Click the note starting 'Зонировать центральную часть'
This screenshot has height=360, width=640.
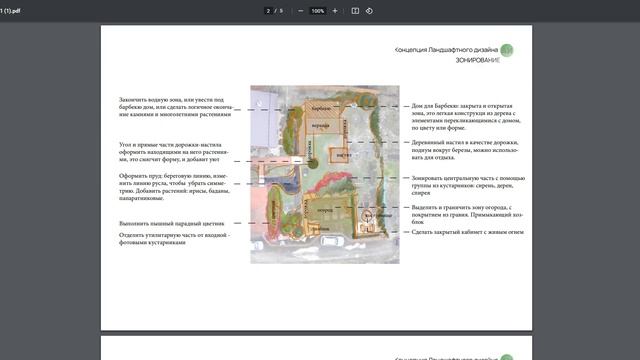468,185
